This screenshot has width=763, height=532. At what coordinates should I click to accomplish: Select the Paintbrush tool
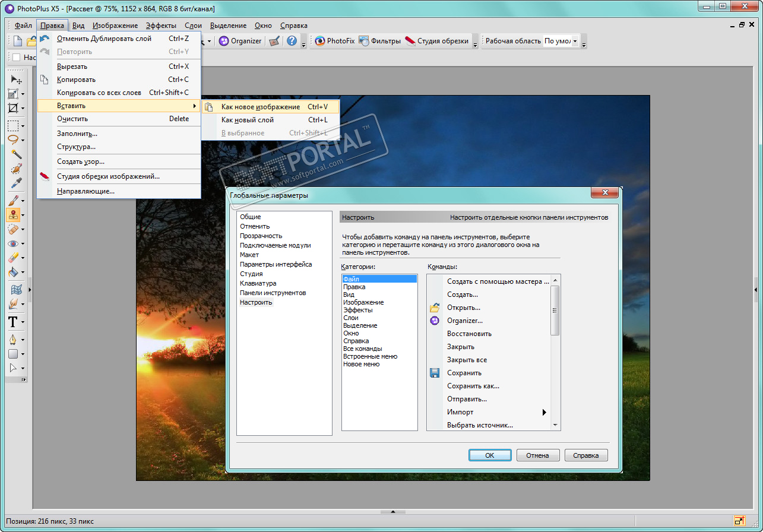(x=13, y=201)
